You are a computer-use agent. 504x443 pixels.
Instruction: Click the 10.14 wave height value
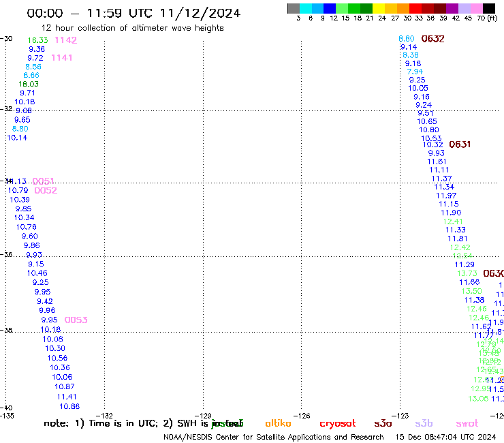tap(17, 138)
